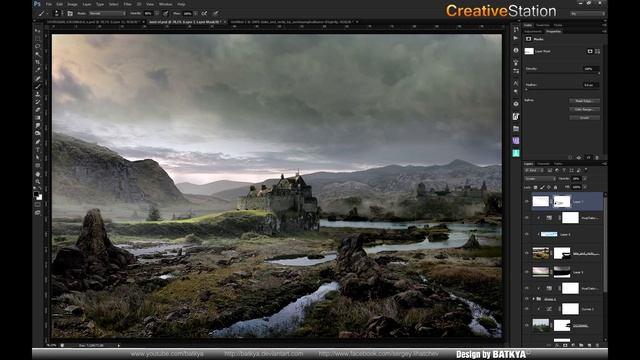Select the Eraser tool

point(38,110)
